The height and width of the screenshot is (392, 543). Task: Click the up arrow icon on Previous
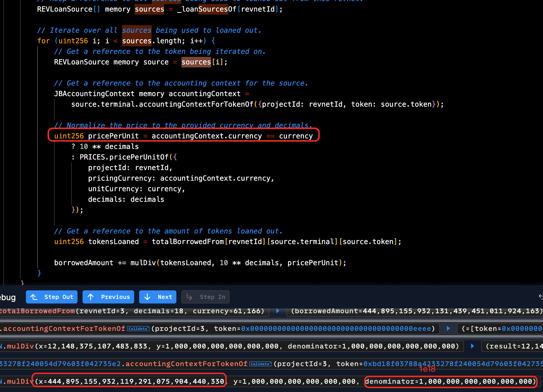[x=91, y=297]
